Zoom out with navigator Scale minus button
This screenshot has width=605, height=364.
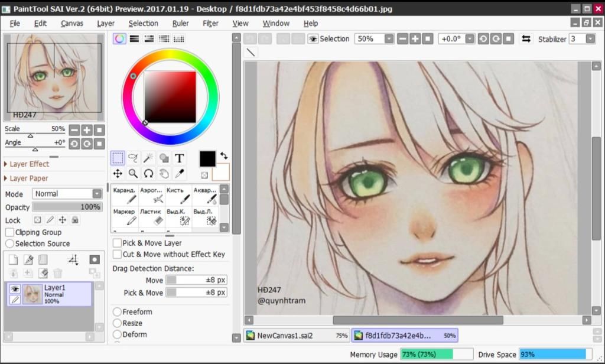[x=74, y=130]
